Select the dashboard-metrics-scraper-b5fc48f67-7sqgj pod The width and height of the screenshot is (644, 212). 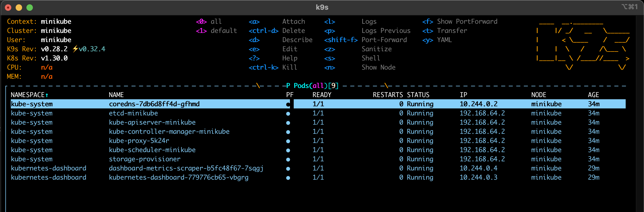click(x=186, y=168)
